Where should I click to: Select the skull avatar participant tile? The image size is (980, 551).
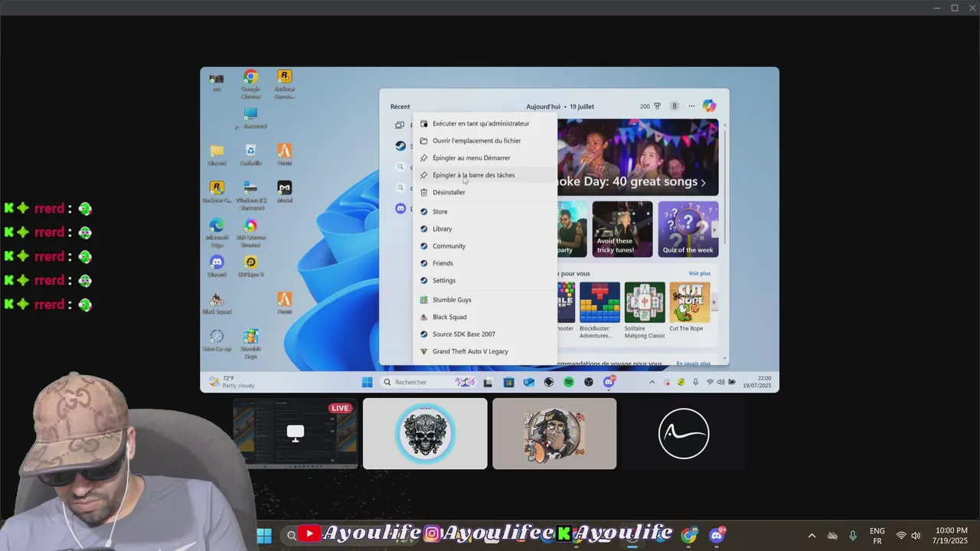(425, 433)
